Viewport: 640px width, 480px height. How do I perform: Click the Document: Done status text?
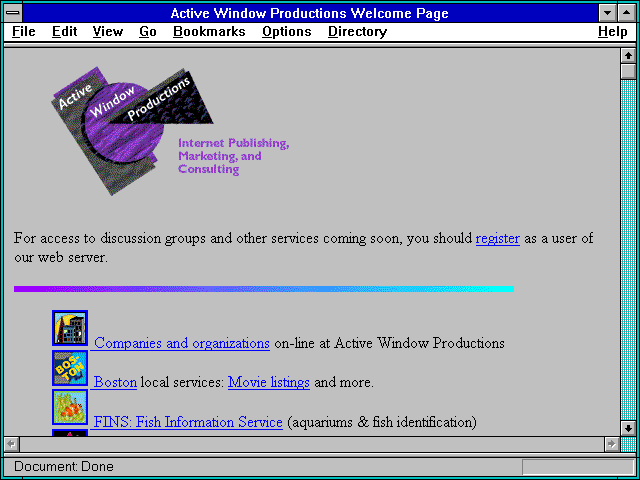pos(64,466)
